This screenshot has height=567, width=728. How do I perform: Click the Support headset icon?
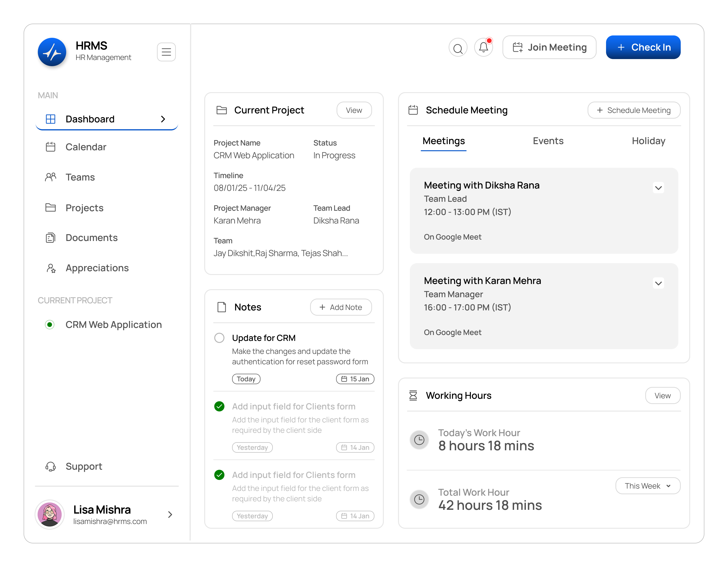click(50, 466)
